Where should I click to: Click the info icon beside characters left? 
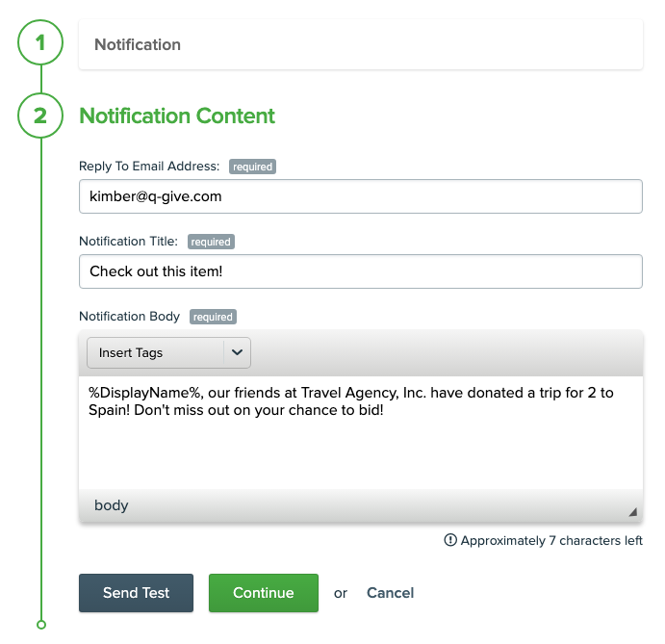449,540
